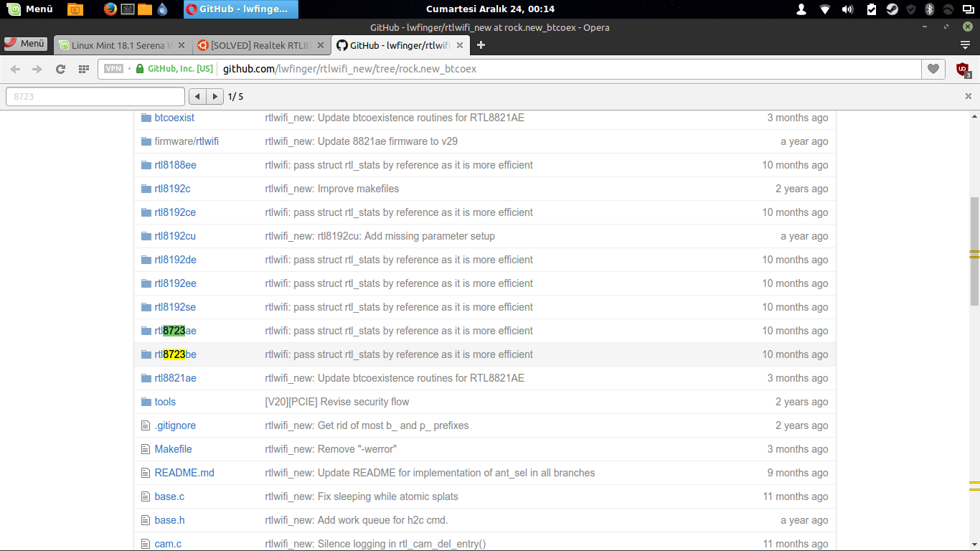
Task: Open the firmware/rtlwifi folder
Action: (187, 141)
